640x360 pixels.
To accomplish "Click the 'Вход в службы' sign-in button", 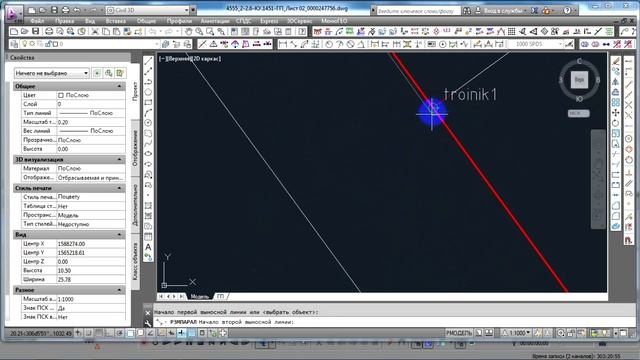I will pyautogui.click(x=502, y=11).
